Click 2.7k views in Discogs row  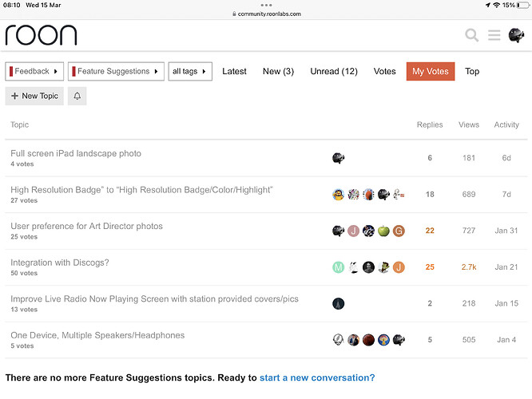click(x=469, y=267)
